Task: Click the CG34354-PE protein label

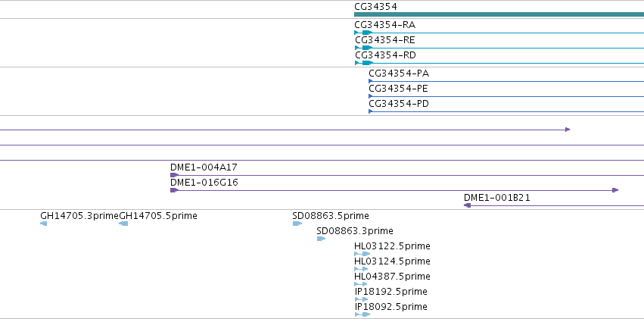Action: tap(398, 89)
